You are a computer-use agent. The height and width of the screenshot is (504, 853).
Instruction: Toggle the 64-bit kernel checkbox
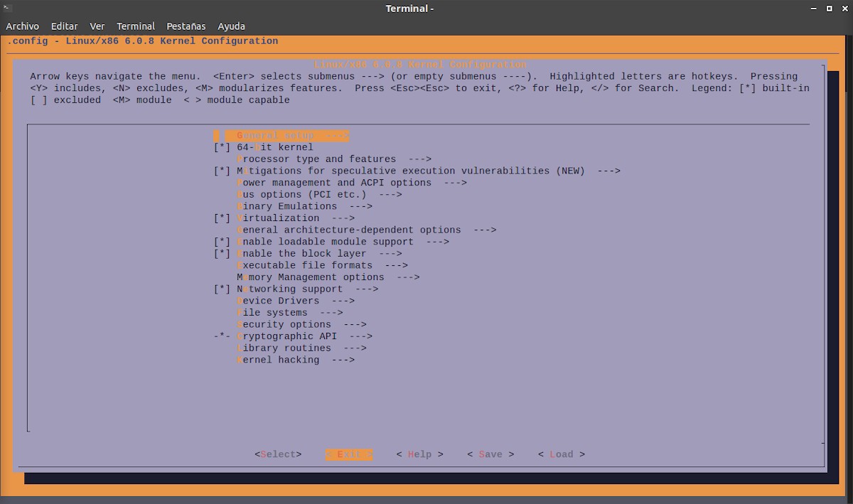click(x=222, y=147)
